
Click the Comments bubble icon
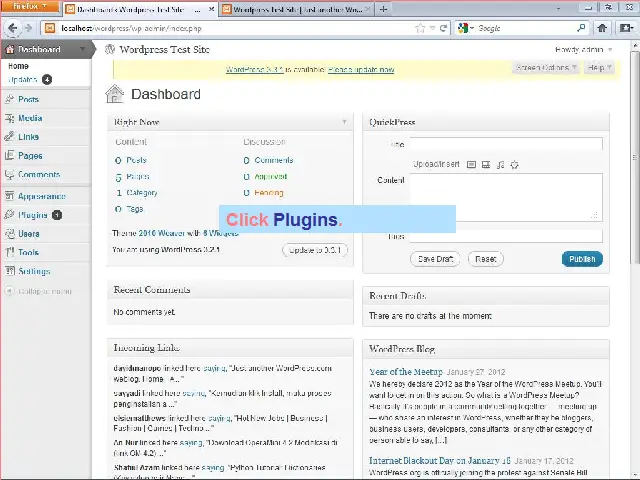coord(9,174)
